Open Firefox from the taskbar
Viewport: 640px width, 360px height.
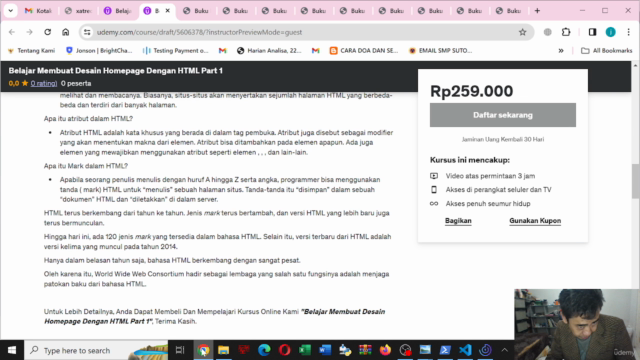385,350
